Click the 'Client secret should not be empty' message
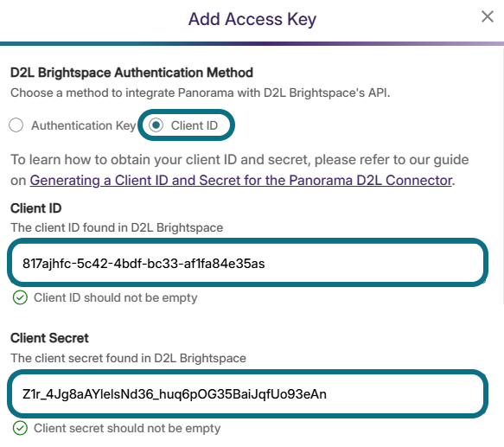The image size is (504, 447). tap(127, 428)
